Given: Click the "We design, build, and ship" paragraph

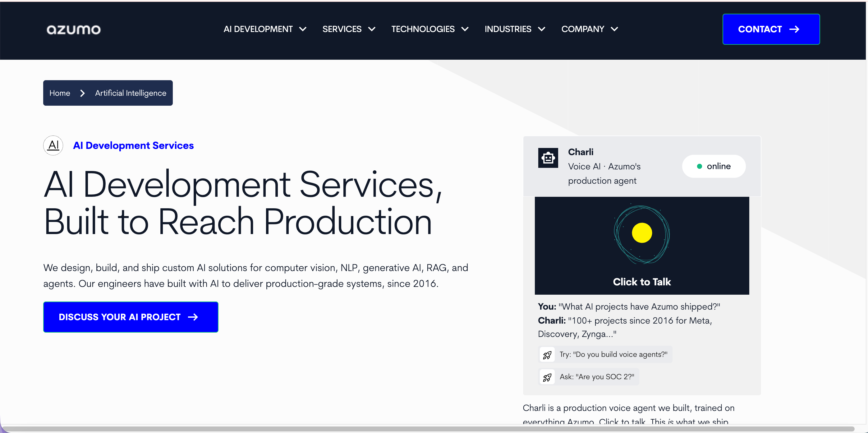Looking at the screenshot, I should pyautogui.click(x=256, y=276).
